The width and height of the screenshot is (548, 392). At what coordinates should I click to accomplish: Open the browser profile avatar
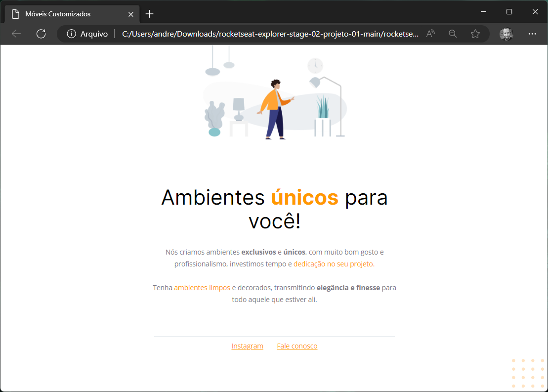coord(506,34)
